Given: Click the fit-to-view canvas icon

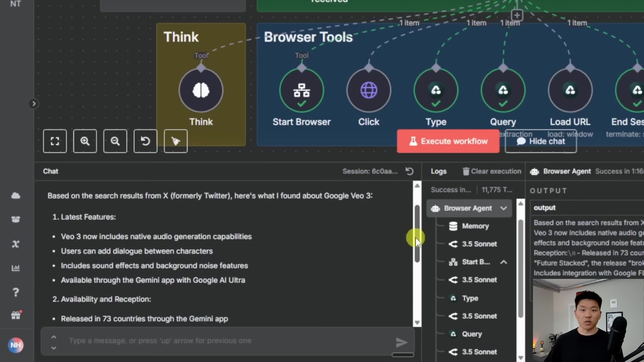Looking at the screenshot, I should tap(55, 141).
